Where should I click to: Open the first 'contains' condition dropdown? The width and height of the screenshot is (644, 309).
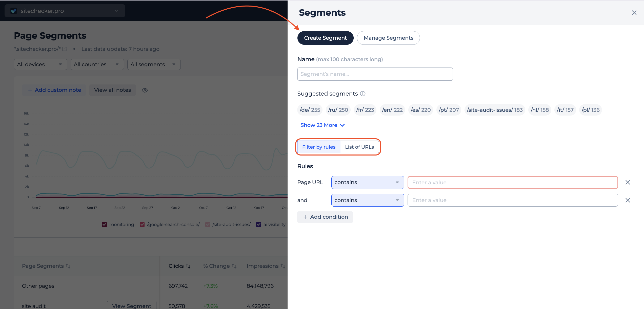(367, 182)
